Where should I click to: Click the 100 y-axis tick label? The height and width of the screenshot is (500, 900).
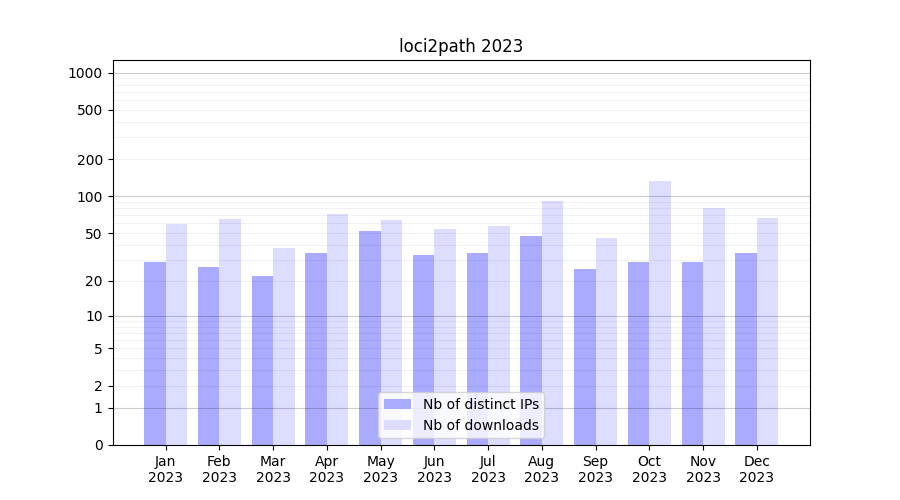[x=89, y=197]
